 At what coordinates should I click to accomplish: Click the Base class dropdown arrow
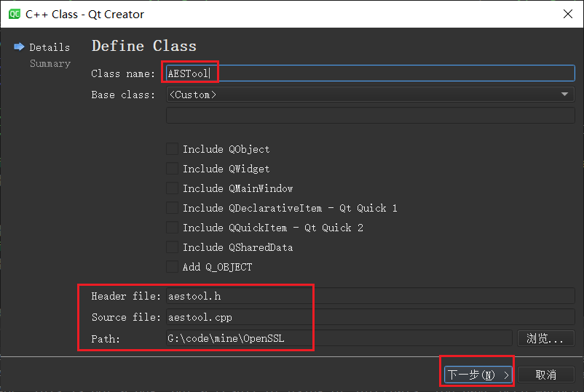[564, 95]
